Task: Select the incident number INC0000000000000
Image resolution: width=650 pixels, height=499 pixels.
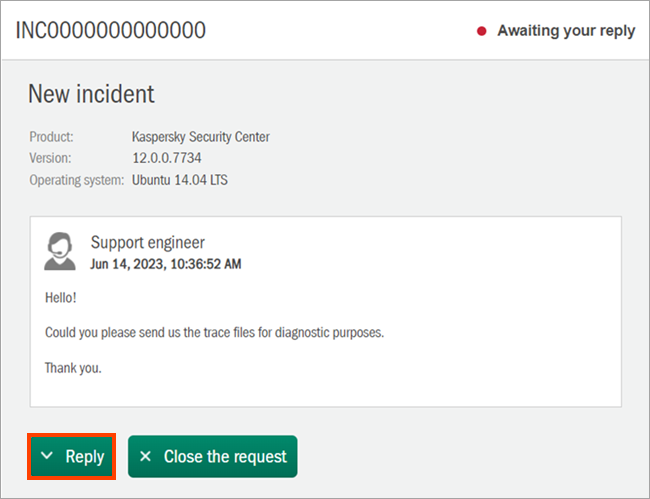Action: pyautogui.click(x=110, y=30)
